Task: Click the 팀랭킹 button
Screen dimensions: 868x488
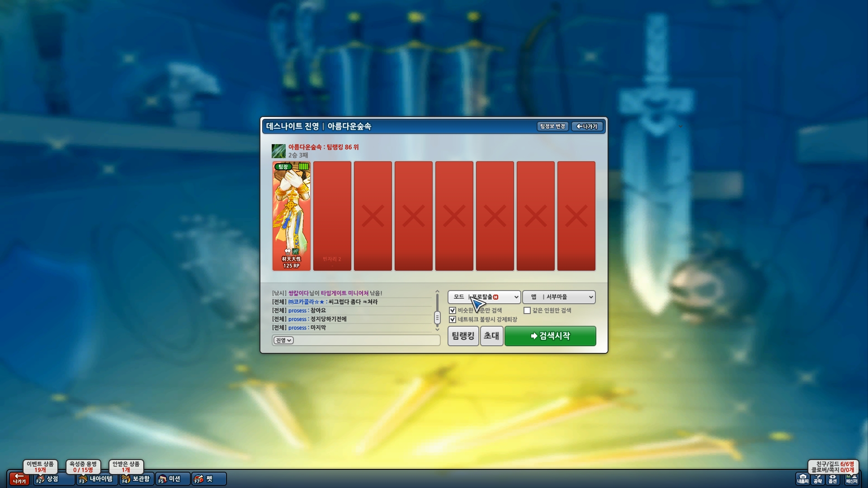Action: (463, 336)
